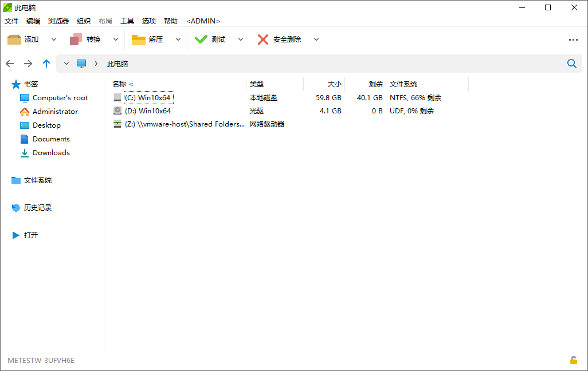The height and width of the screenshot is (371, 588).
Task: Open search with the magnifier icon
Action: (x=571, y=64)
